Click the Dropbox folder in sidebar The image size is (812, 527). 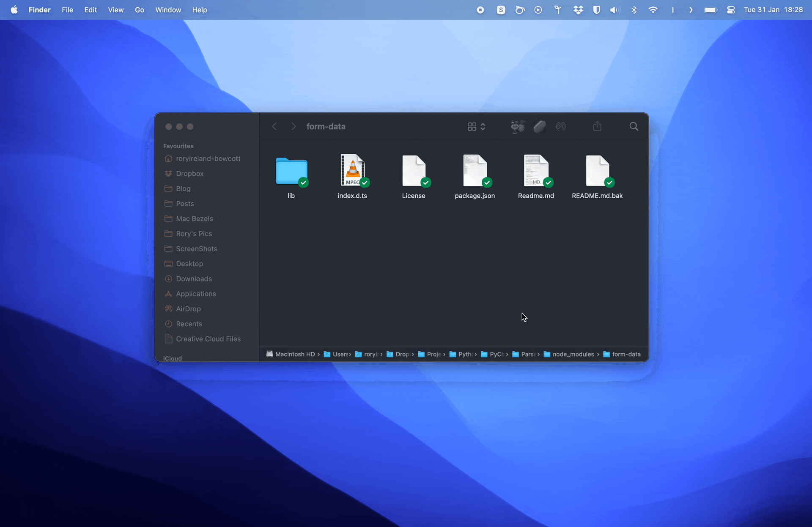[x=189, y=173]
